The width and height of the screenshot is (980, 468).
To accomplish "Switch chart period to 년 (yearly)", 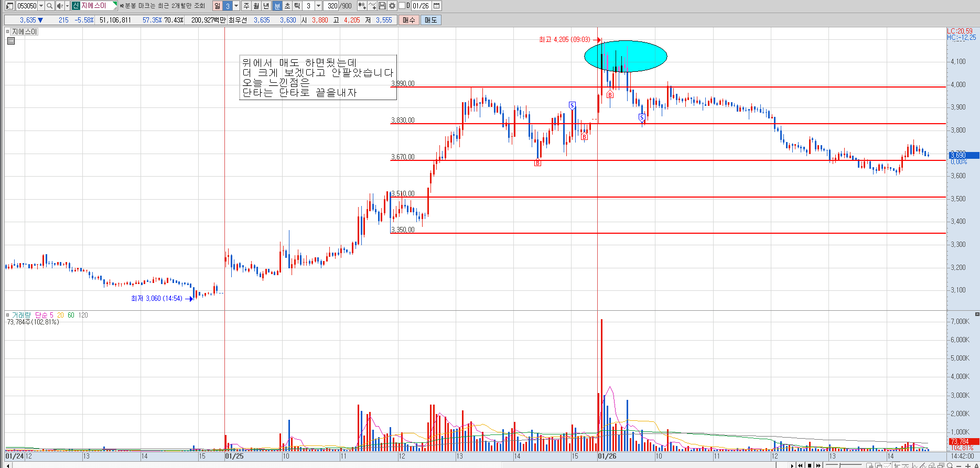I will click(x=266, y=6).
